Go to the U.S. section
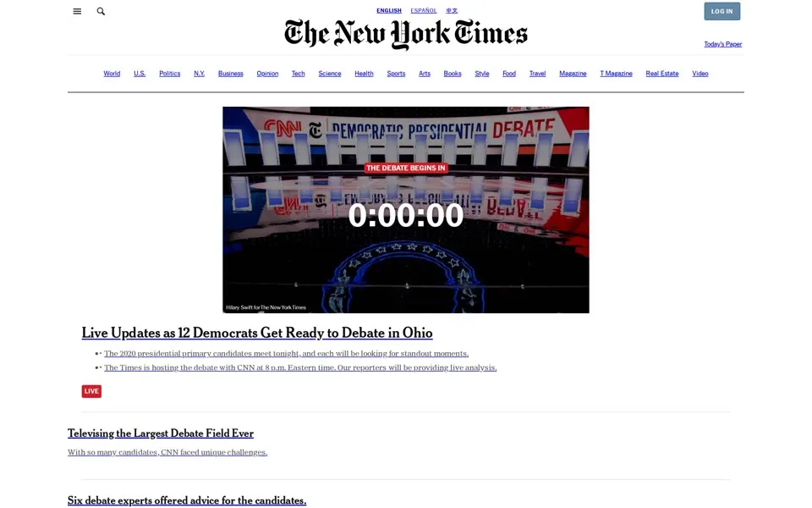The height and width of the screenshot is (508, 812). 140,74
